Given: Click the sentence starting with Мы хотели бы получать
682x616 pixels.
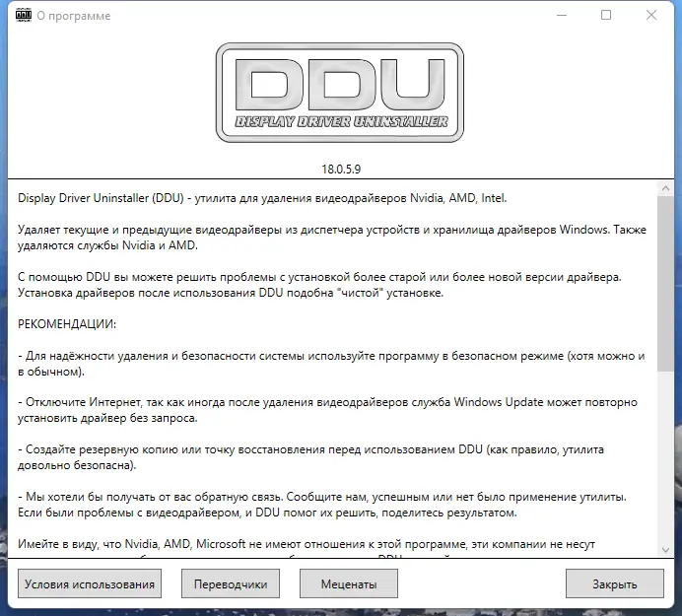Looking at the screenshot, I should point(322,505).
